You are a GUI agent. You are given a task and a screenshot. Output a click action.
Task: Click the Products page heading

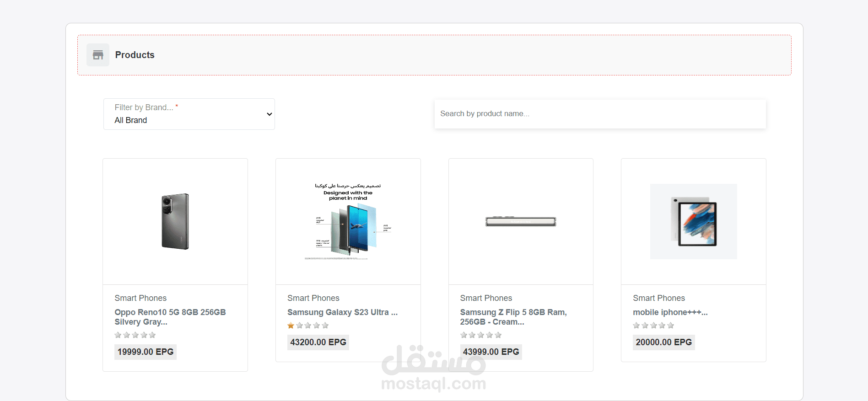(135, 55)
